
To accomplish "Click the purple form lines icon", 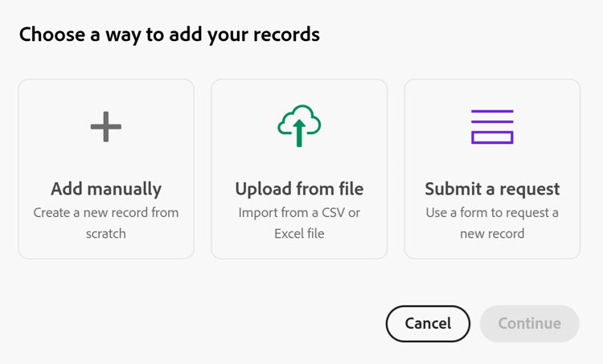I will (492, 127).
